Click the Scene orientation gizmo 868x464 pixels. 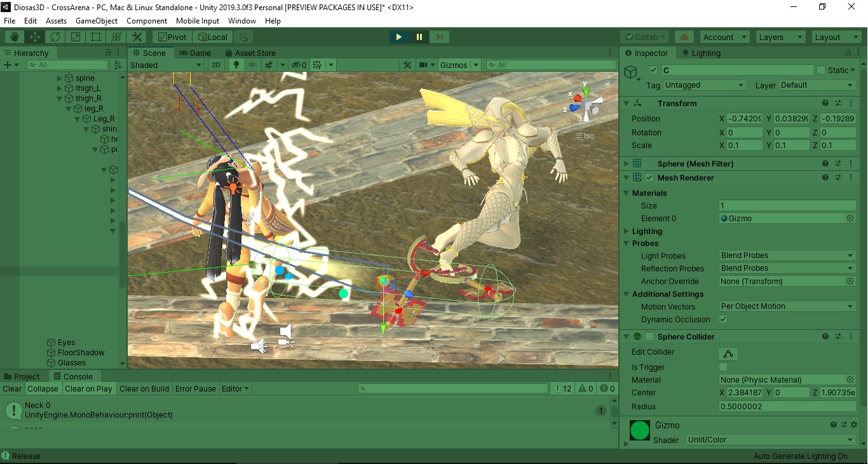coord(585,104)
